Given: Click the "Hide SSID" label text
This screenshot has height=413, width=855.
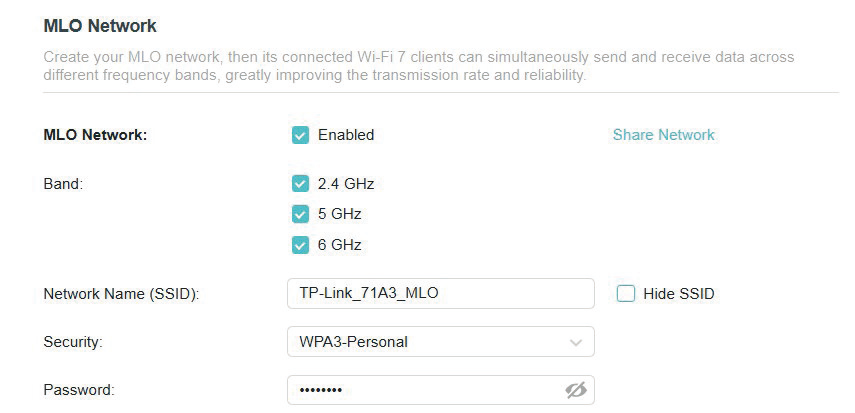Looking at the screenshot, I should (678, 294).
